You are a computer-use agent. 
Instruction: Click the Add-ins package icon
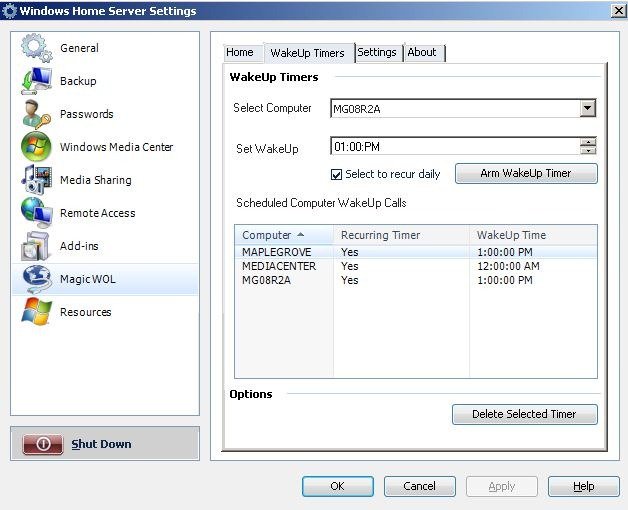coord(35,246)
